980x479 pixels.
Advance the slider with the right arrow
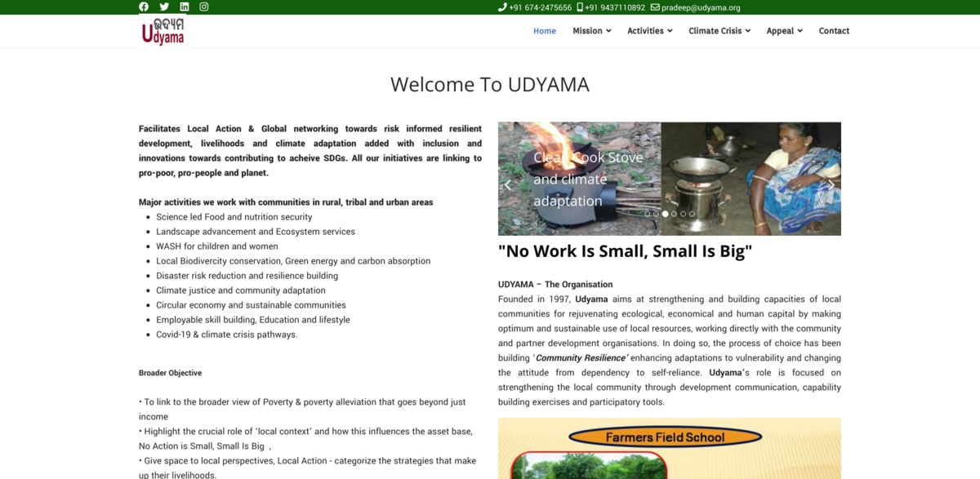coord(831,185)
